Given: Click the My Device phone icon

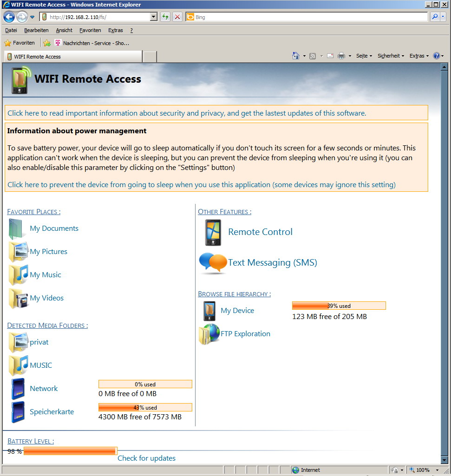Looking at the screenshot, I should point(209,311).
